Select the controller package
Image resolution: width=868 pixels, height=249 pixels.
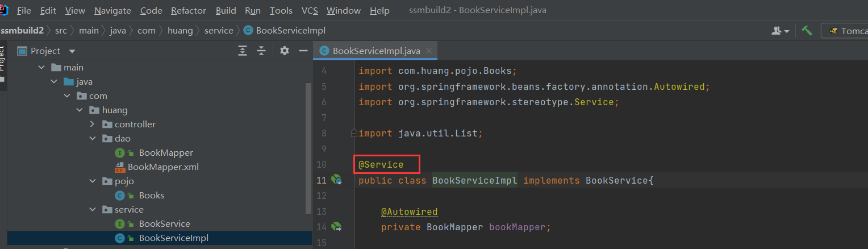tap(135, 124)
